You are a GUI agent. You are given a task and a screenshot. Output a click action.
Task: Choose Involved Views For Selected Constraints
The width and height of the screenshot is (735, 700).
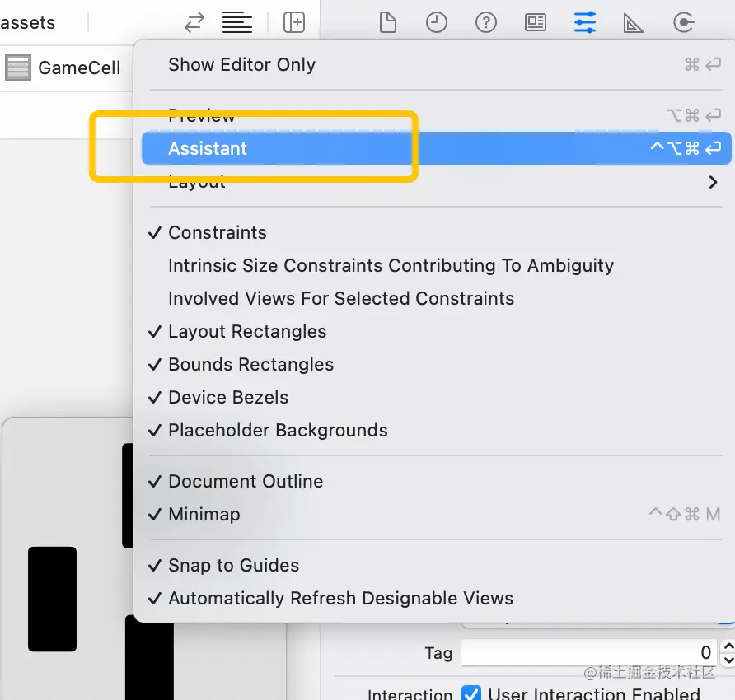pyautogui.click(x=437, y=298)
